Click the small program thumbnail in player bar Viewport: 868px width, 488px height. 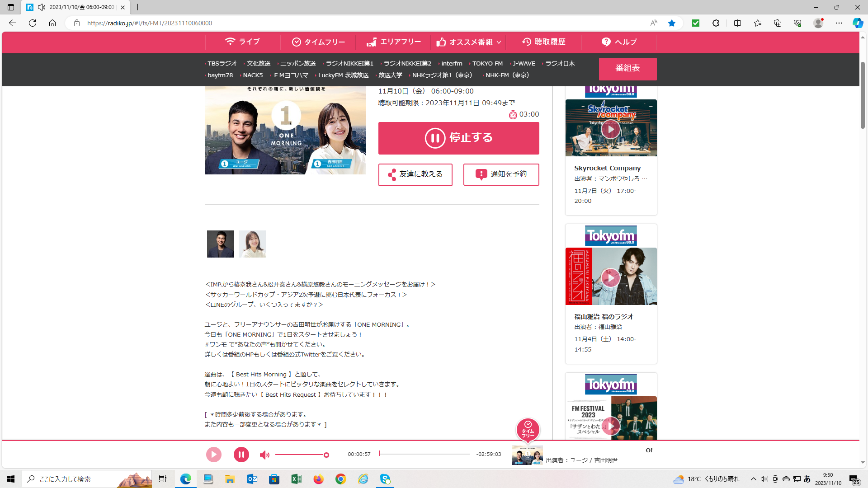coord(527,455)
